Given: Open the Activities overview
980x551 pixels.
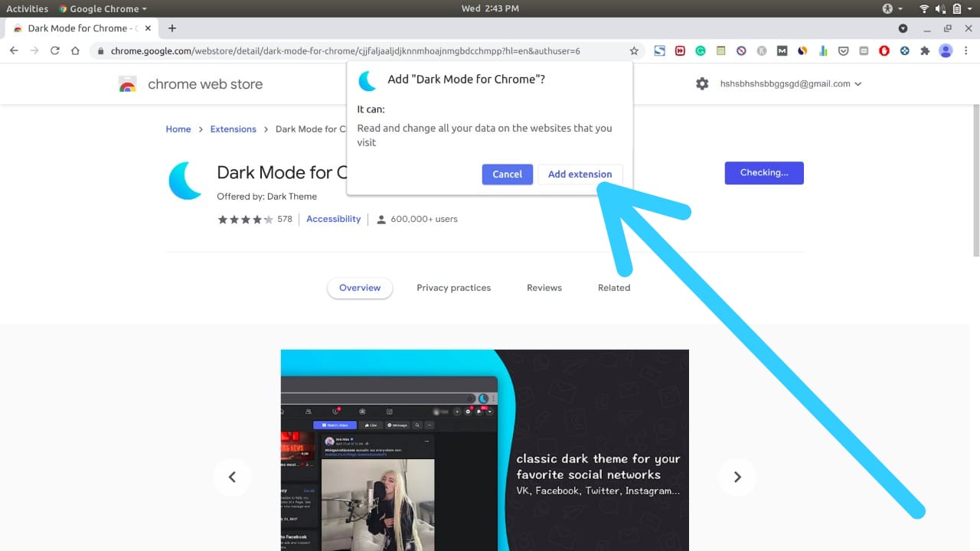Looking at the screenshot, I should 27,8.
